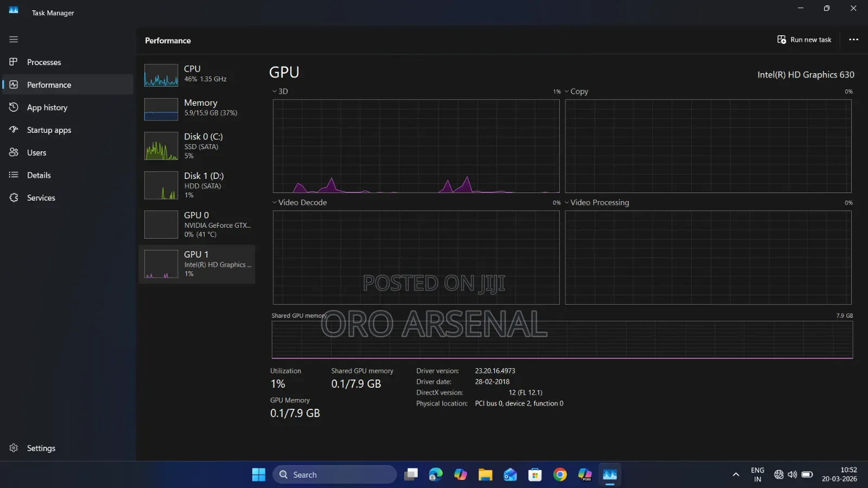Screen dimensions: 868x488
Task: Open the Services page
Action: pos(68,198)
